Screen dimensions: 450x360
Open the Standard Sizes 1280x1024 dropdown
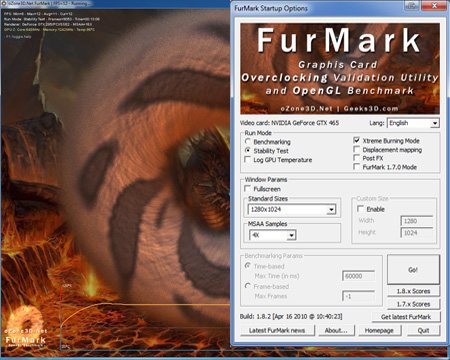292,209
